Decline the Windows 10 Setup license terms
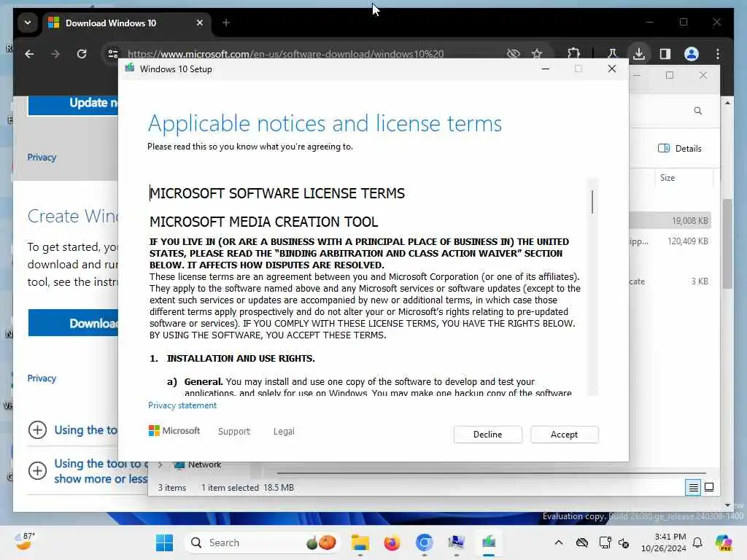Screen dimensions: 747x560 (x=487, y=435)
